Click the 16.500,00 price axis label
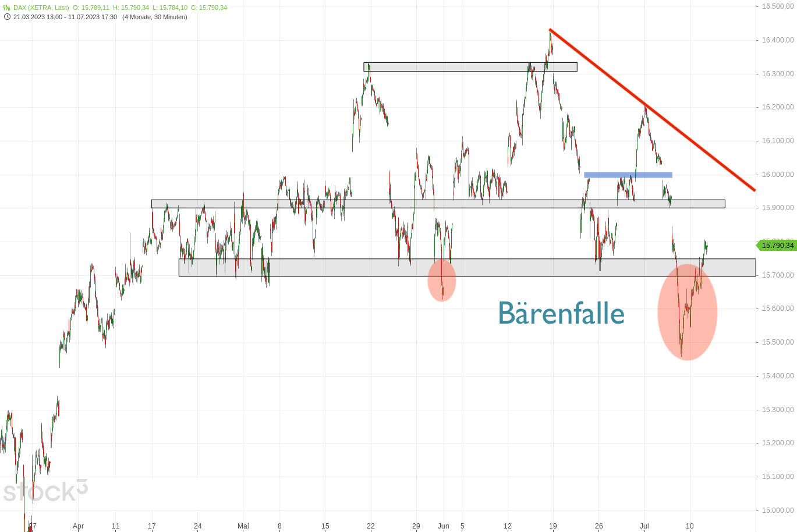The height and width of the screenshot is (532, 797). (x=777, y=6)
